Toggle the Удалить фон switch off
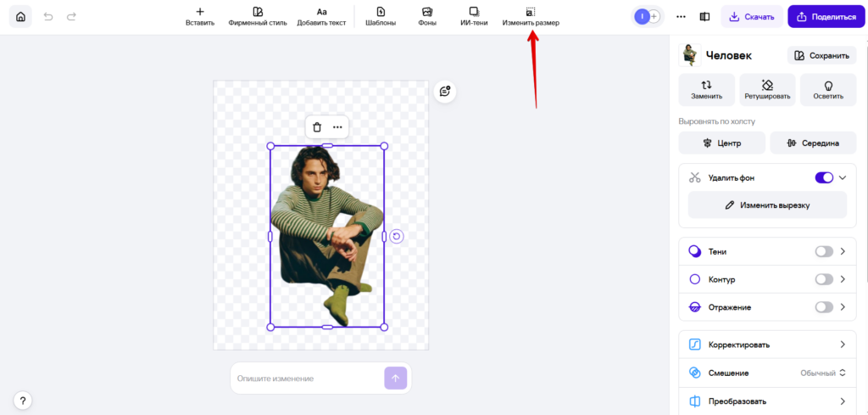The height and width of the screenshot is (415, 868). click(824, 178)
